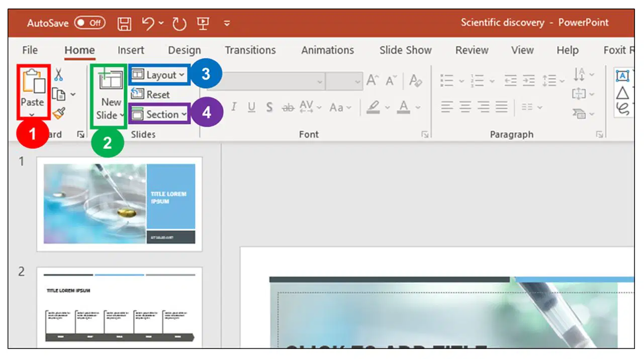Select the scribble freeform shape
Screen dimensions: 644x359
tap(622, 108)
